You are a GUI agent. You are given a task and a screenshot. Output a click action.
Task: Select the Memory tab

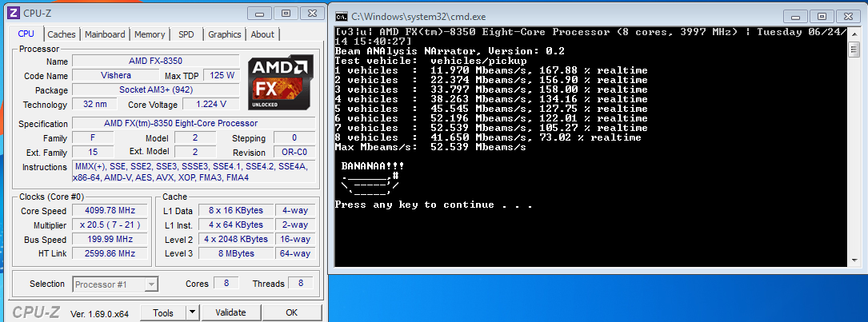(x=150, y=34)
